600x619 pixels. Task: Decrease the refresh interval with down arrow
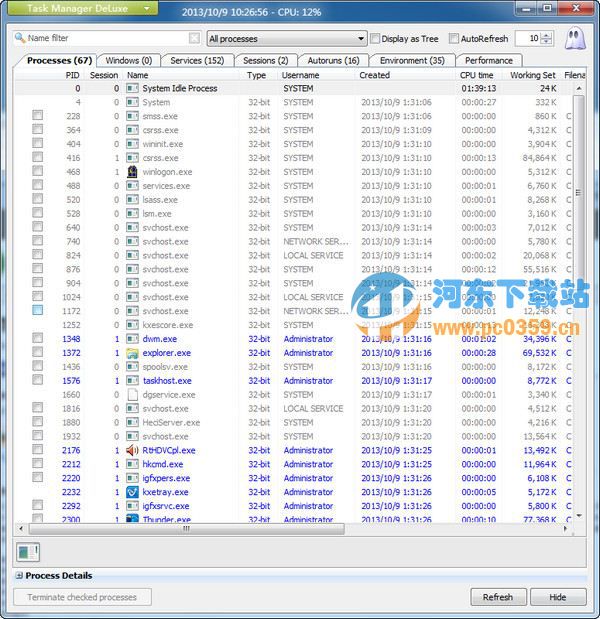pyautogui.click(x=546, y=41)
